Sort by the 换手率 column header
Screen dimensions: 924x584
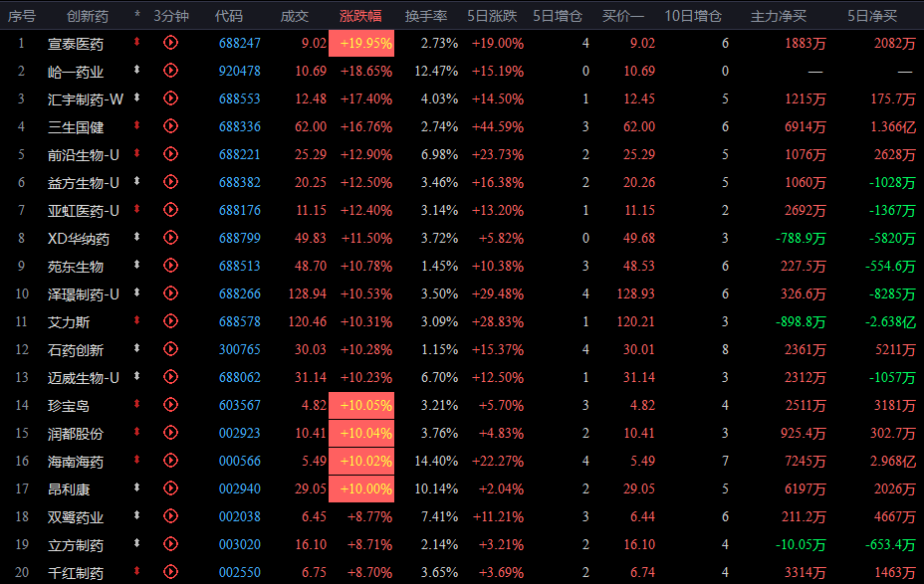click(426, 16)
